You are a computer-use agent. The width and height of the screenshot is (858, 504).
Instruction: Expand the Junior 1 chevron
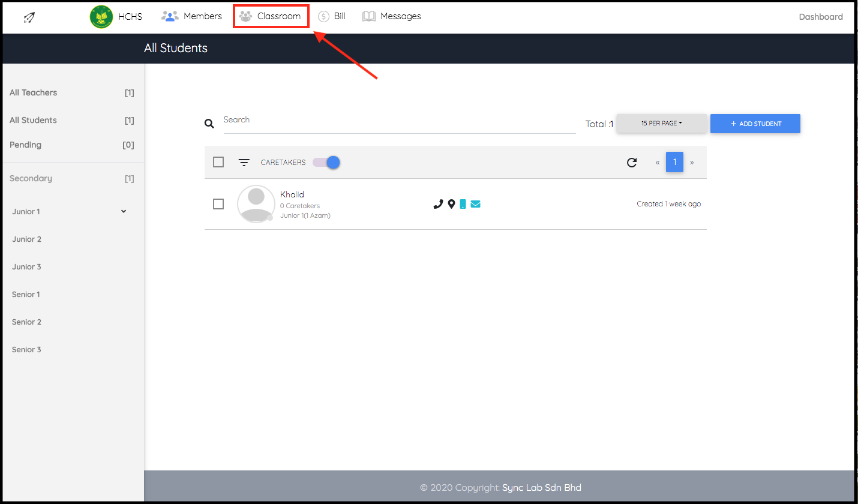tap(124, 211)
